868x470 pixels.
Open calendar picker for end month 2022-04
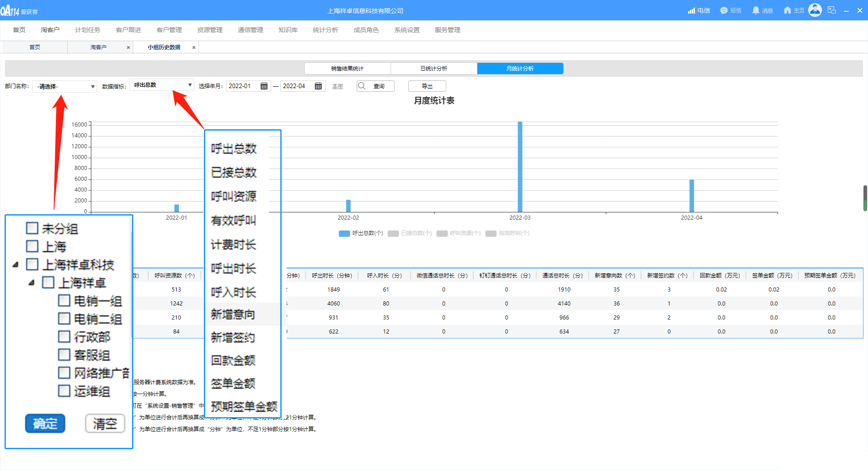(318, 86)
